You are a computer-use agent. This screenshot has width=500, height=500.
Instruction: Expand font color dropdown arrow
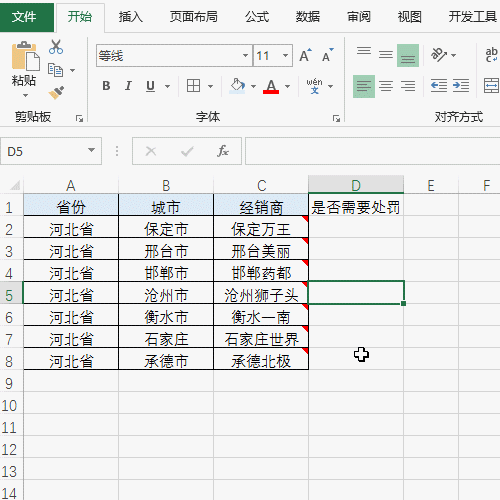[x=287, y=86]
